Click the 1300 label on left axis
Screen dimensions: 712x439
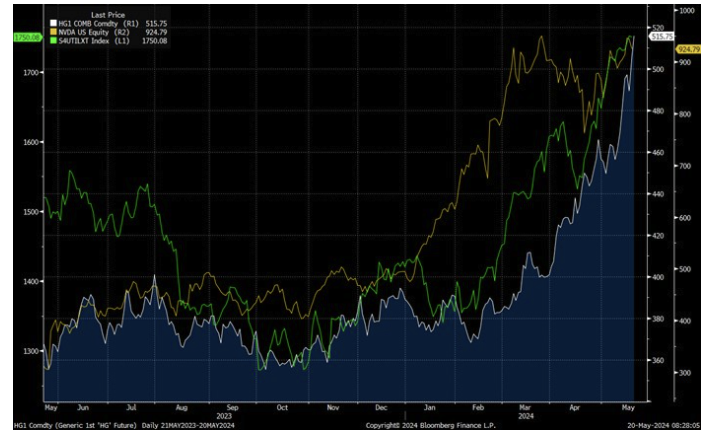pyautogui.click(x=30, y=351)
